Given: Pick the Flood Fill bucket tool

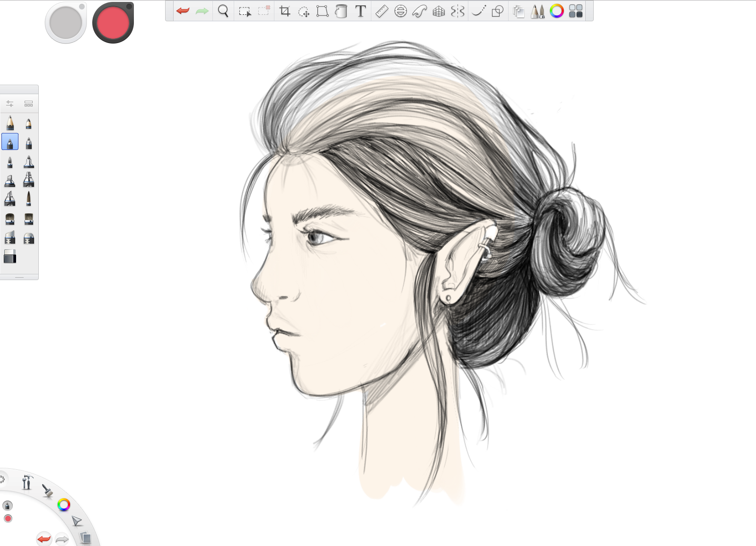Looking at the screenshot, I should pos(341,11).
